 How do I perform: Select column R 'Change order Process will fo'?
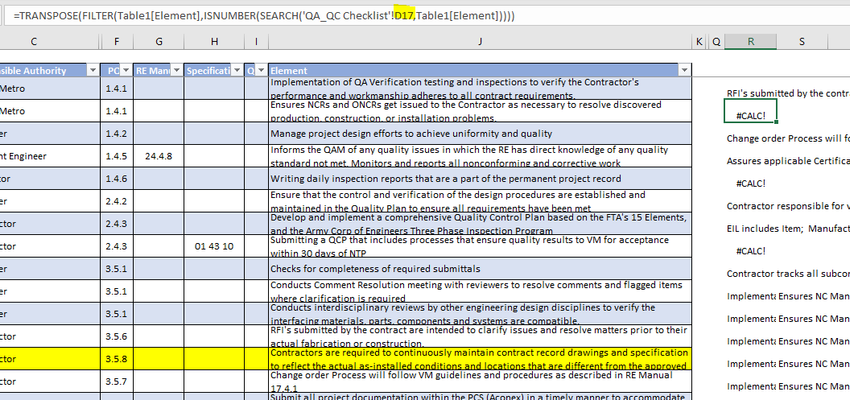[788, 138]
